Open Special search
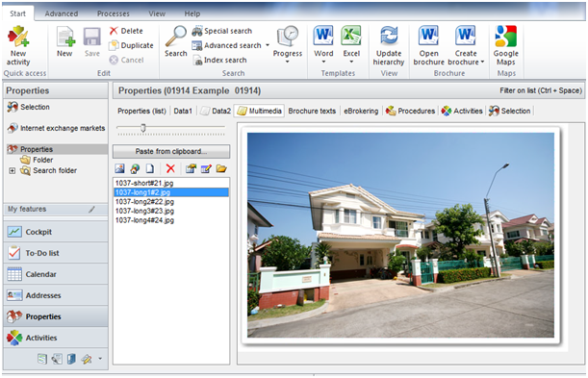The width and height of the screenshot is (588, 378). [221, 31]
